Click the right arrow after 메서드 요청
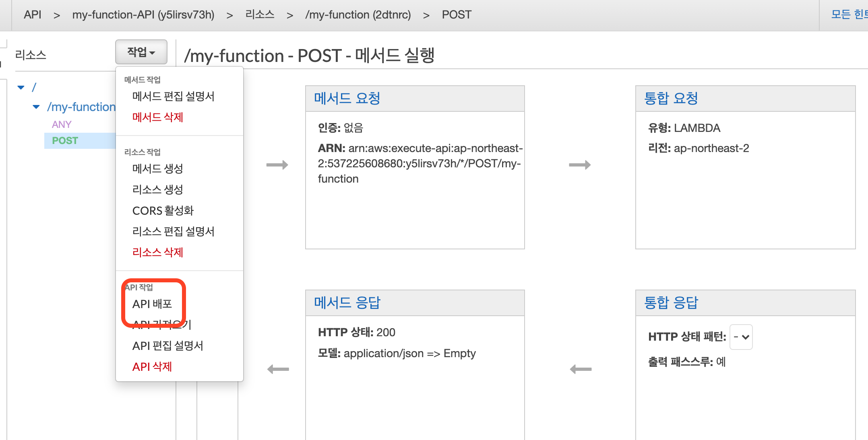 [x=277, y=165]
